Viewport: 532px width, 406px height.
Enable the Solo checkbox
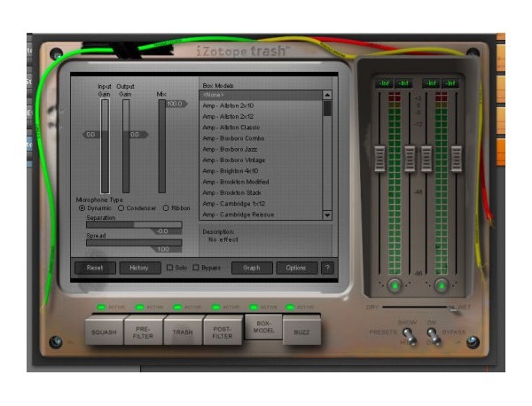169,268
